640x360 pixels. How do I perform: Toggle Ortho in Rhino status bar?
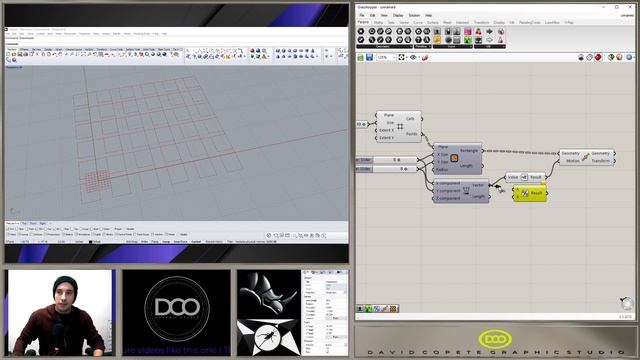tap(144, 242)
